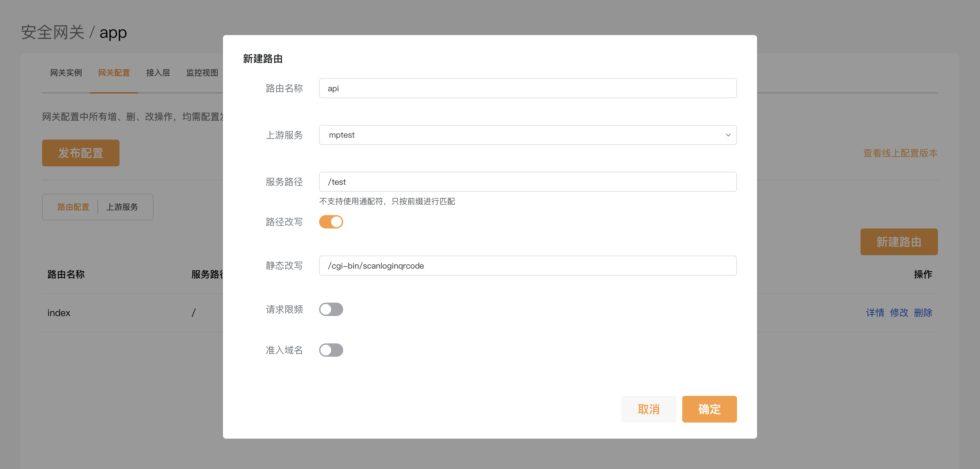Click 详情 link for index route
The height and width of the screenshot is (469, 980).
875,313
